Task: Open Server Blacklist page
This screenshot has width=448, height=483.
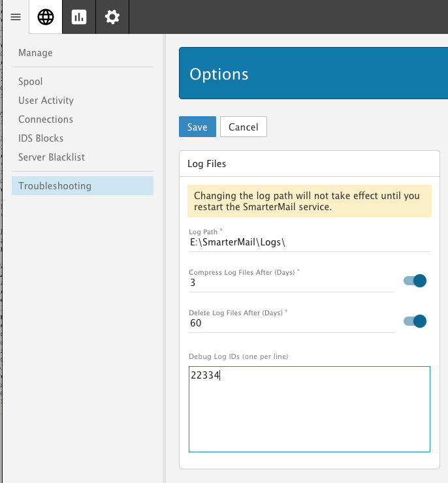Action: (x=52, y=157)
